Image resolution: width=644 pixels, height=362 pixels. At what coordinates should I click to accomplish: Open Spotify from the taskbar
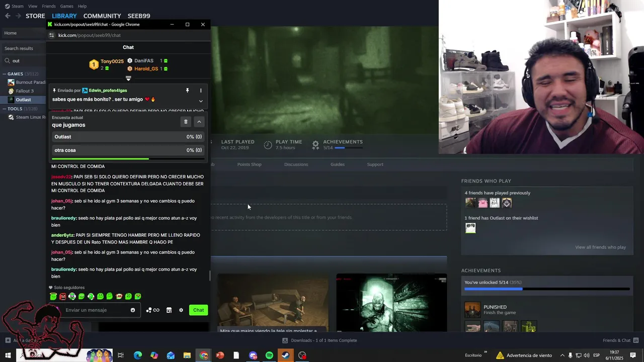pos(269,355)
